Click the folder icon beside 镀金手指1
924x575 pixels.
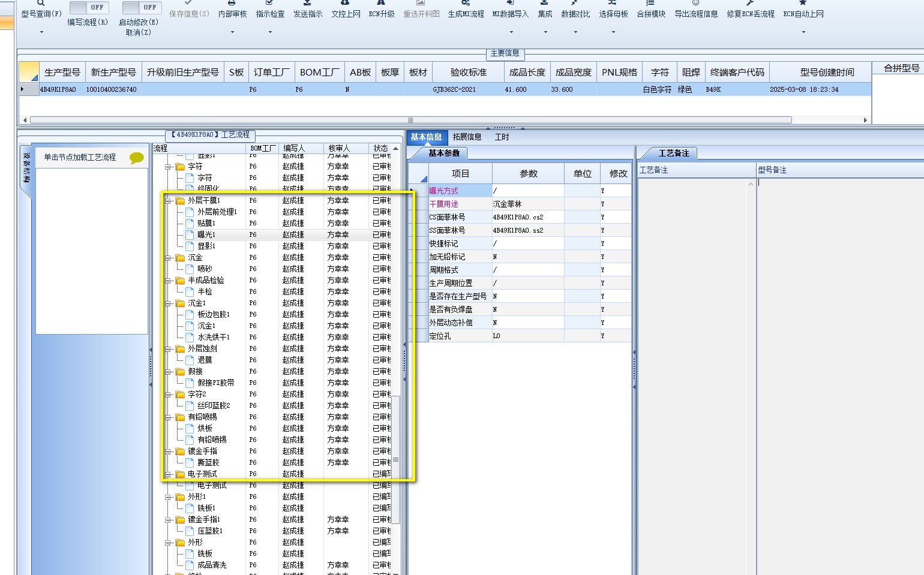(180, 519)
